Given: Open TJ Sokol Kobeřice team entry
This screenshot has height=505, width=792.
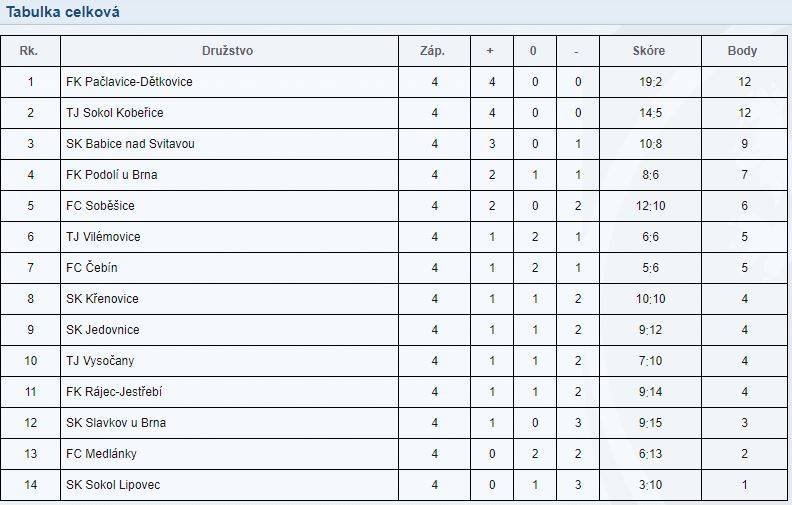Looking at the screenshot, I should pyautogui.click(x=115, y=113).
